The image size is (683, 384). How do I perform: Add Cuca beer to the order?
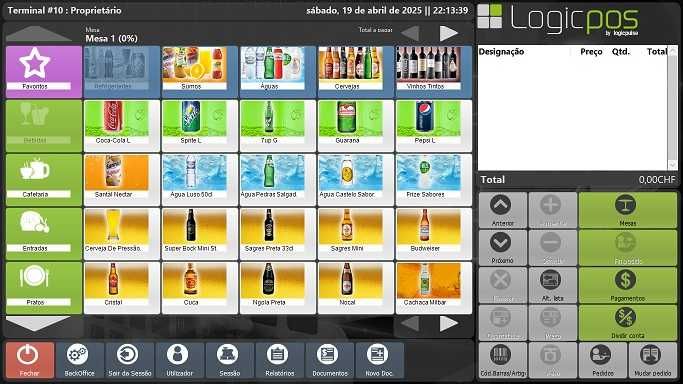tap(199, 287)
